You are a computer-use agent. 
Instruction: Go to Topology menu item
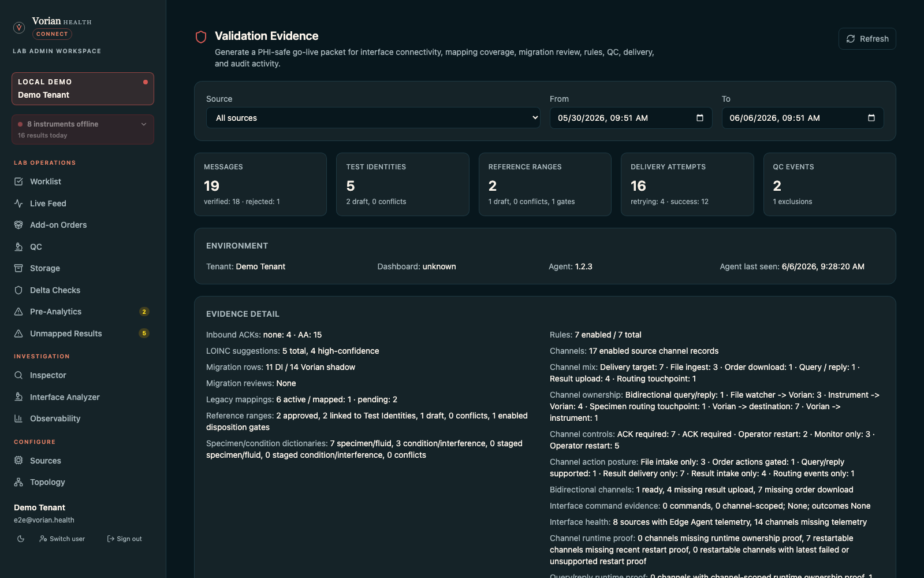81,482
